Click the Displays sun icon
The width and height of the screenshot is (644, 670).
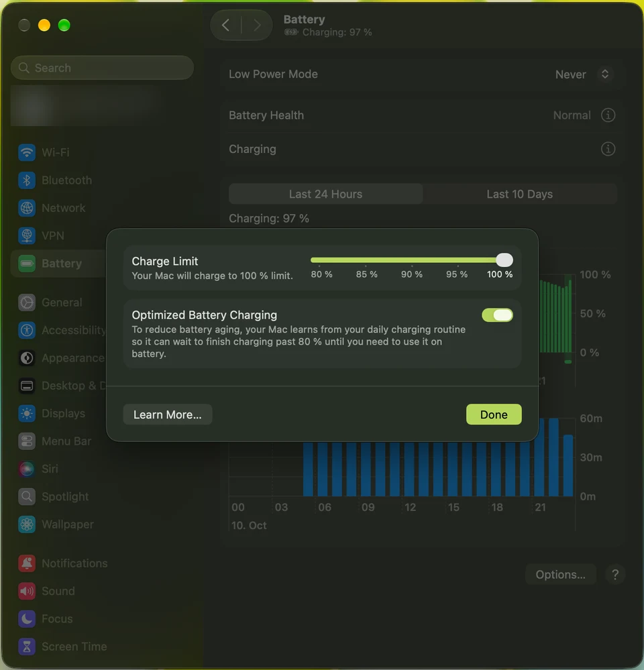[26, 414]
